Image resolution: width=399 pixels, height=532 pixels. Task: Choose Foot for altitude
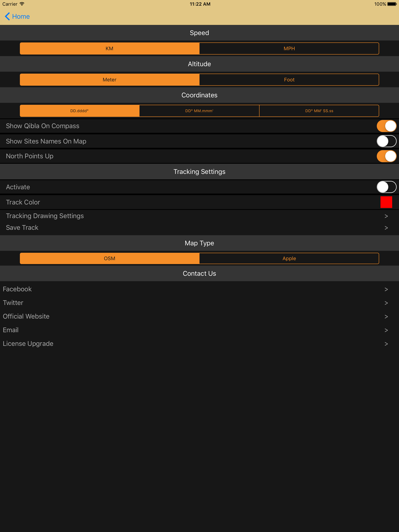(289, 80)
